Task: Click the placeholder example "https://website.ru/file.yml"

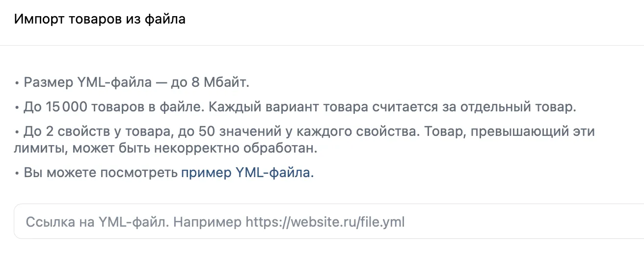Action: pos(325,222)
